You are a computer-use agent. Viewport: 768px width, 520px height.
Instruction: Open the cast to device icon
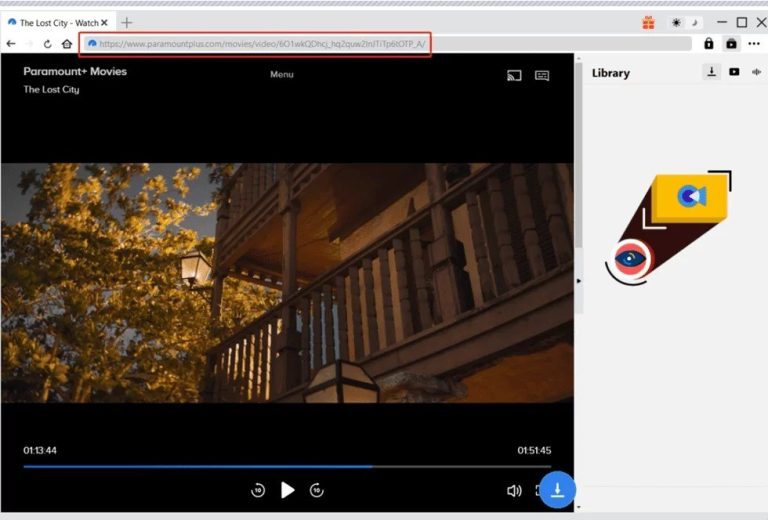click(514, 75)
